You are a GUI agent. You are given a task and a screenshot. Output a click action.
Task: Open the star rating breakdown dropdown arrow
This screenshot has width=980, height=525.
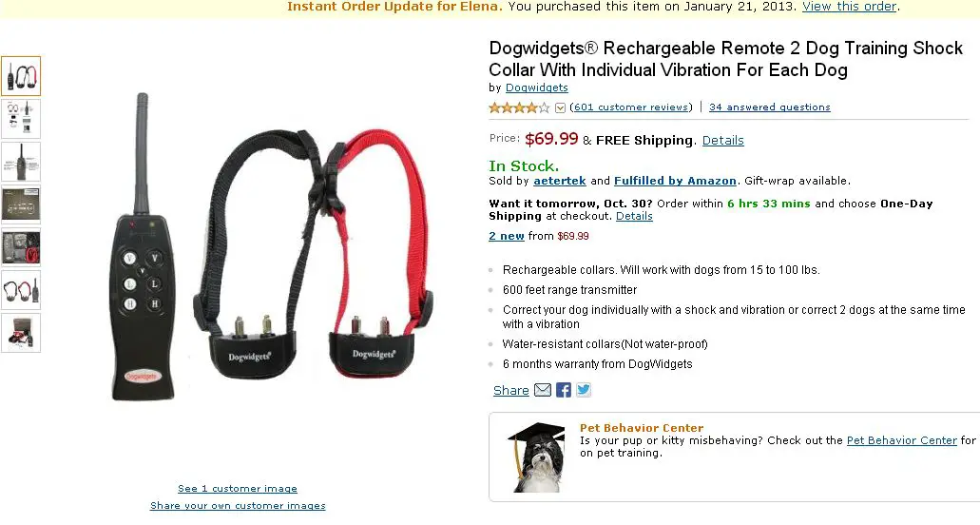pyautogui.click(x=560, y=107)
